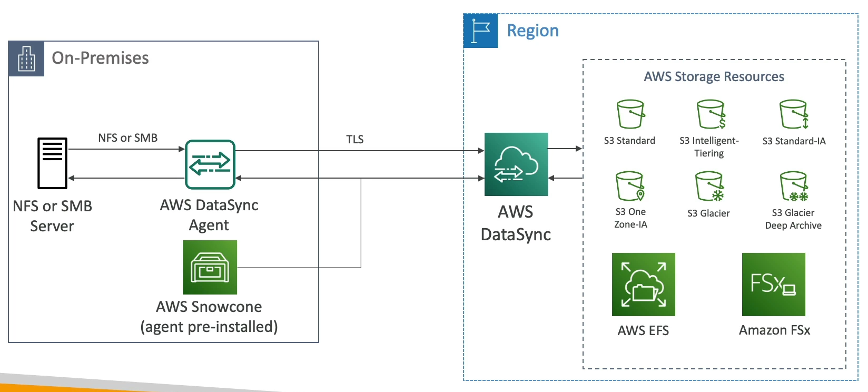Select the S3 Intelligent-Tiering bucket icon
Image resolution: width=868 pixels, height=392 pixels.
(x=711, y=114)
